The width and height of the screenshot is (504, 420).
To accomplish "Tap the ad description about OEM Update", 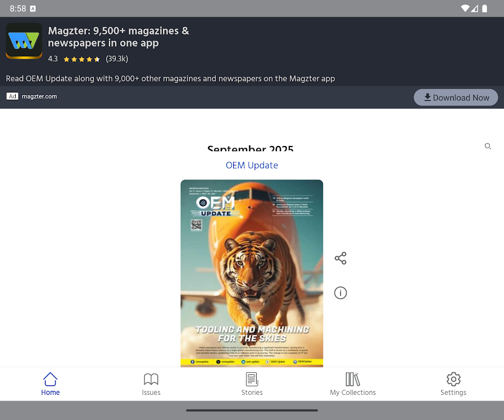I will click(170, 78).
